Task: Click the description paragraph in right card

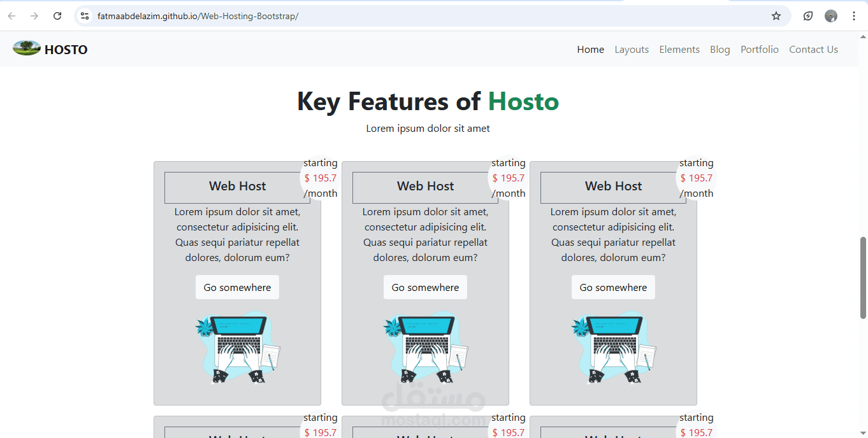Action: pyautogui.click(x=613, y=235)
